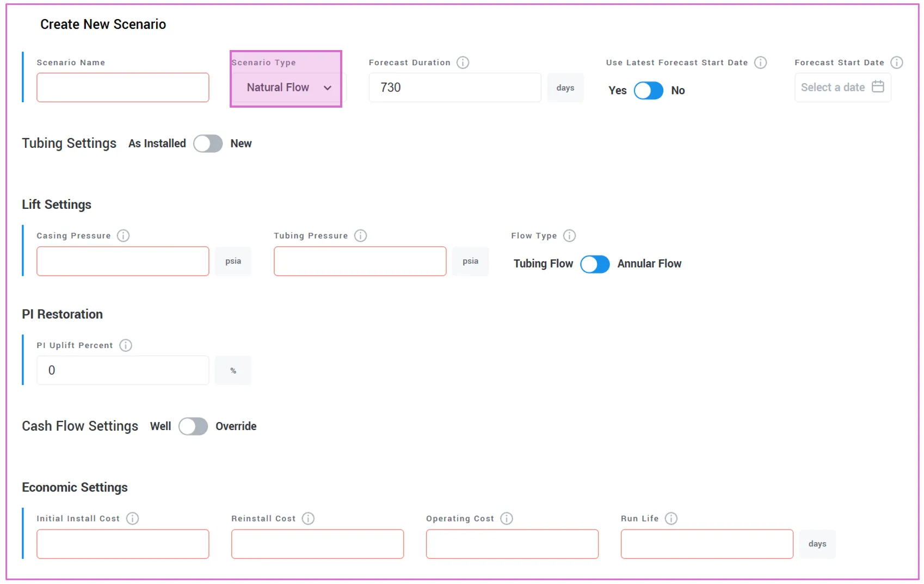Viewport: 924px width, 584px height.
Task: Click the 'Override' label
Action: (236, 426)
